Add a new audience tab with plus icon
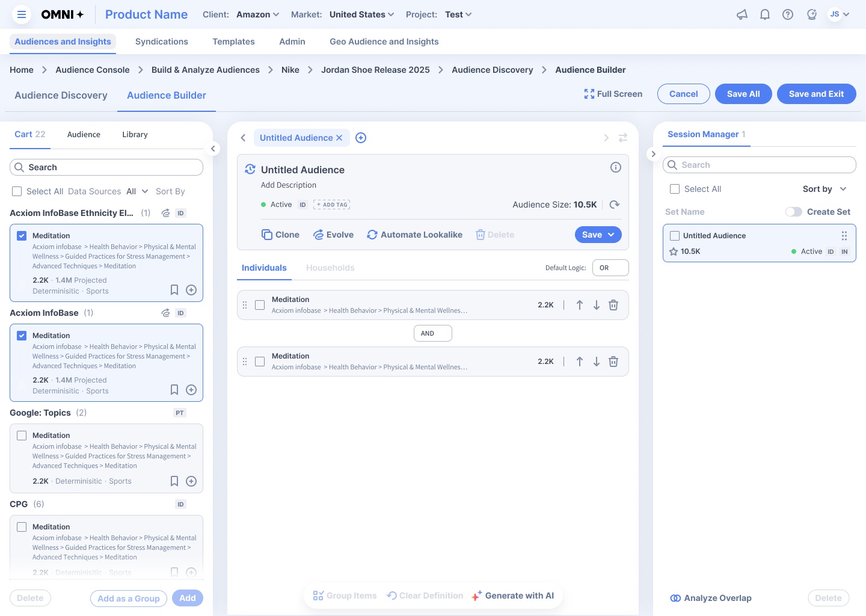 (361, 138)
